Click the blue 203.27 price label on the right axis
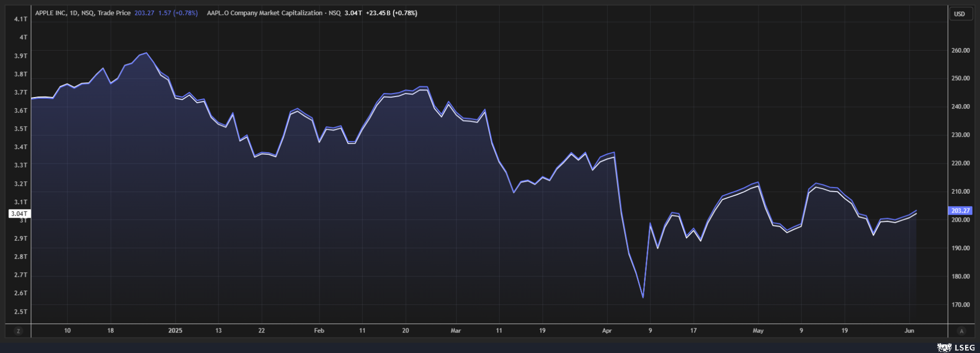This screenshot has width=980, height=353. click(960, 210)
